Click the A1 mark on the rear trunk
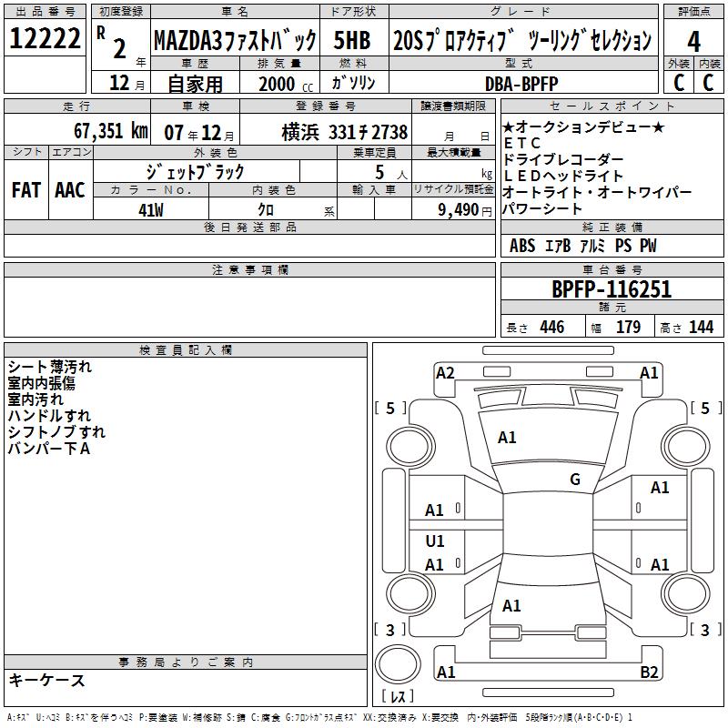Screen dimensions: 728x728 tap(511, 605)
